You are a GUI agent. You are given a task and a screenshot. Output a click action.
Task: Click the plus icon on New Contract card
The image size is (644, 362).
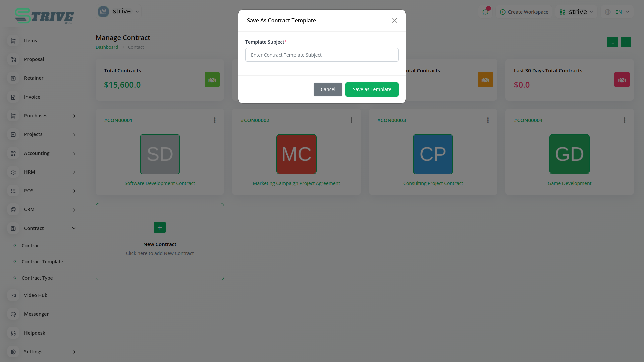pos(160,227)
